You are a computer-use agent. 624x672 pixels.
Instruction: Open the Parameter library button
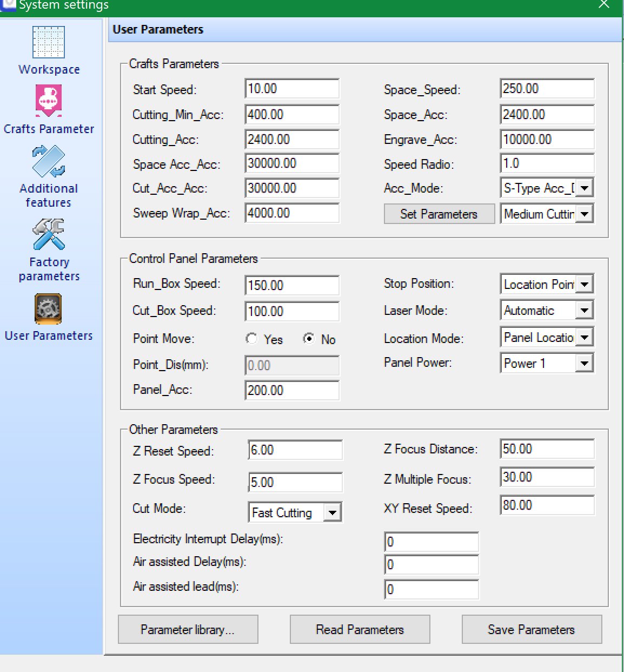188,630
